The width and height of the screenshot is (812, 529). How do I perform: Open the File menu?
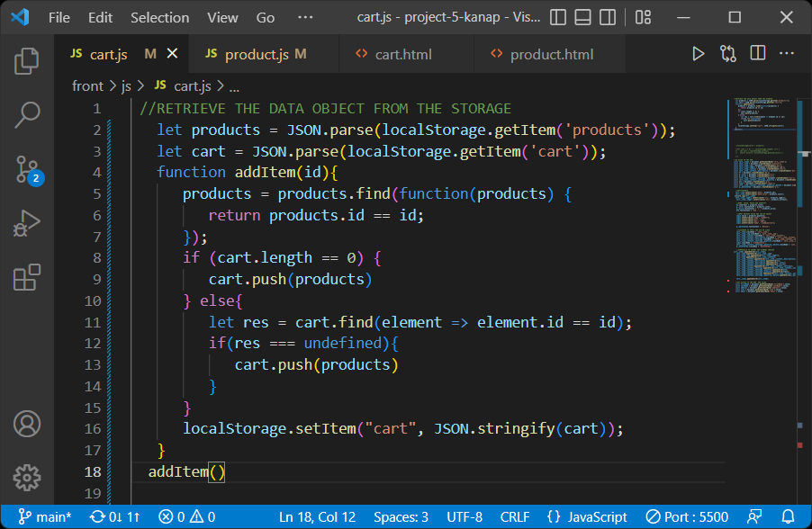[x=59, y=16]
